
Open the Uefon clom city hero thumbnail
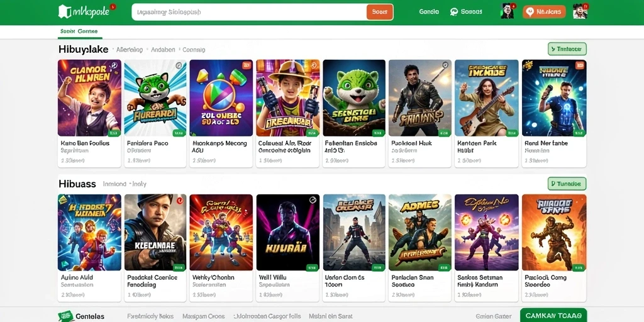pos(354,232)
